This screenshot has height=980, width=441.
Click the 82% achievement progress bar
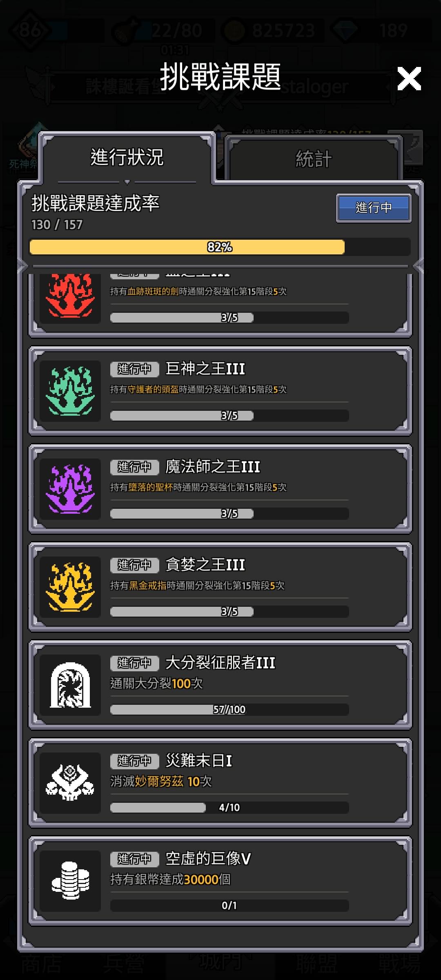coord(220,247)
